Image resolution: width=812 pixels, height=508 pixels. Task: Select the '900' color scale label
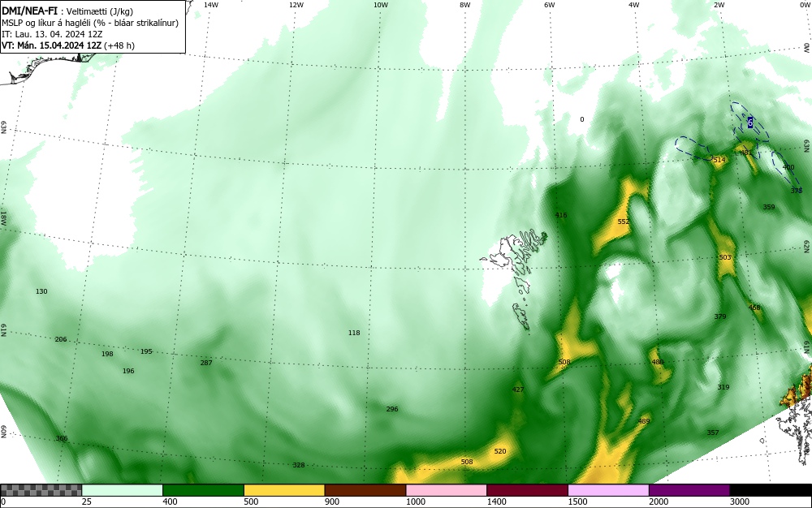tap(332, 502)
